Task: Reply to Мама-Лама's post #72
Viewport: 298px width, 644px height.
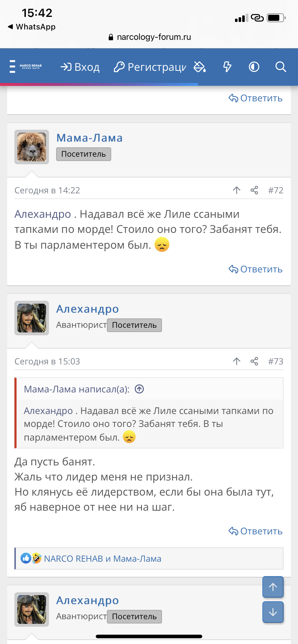Action: (x=256, y=269)
